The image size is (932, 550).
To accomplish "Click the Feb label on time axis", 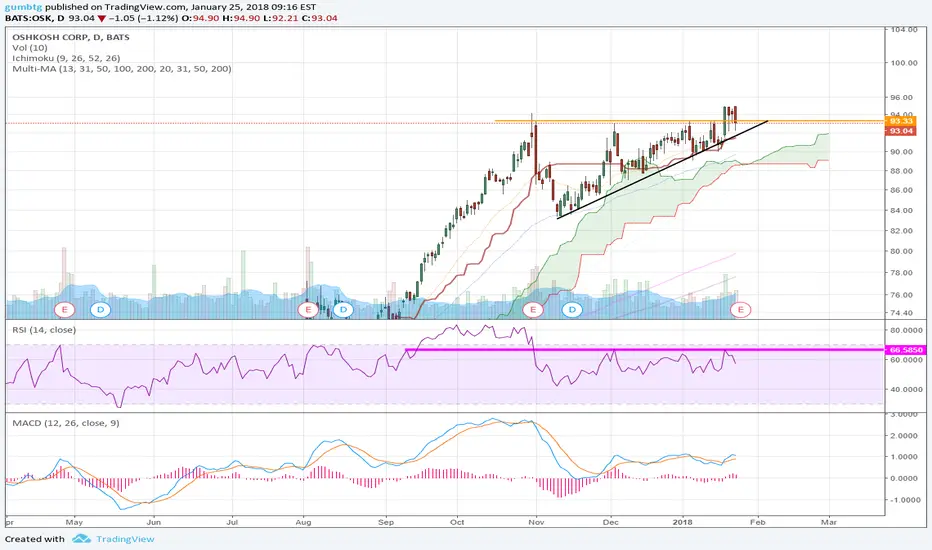I will 758,523.
